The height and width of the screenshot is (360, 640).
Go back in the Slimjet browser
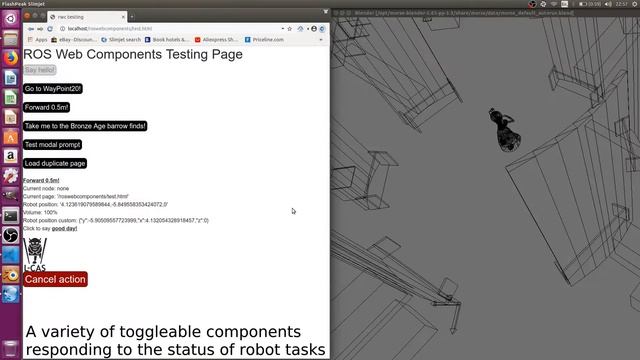click(31, 29)
